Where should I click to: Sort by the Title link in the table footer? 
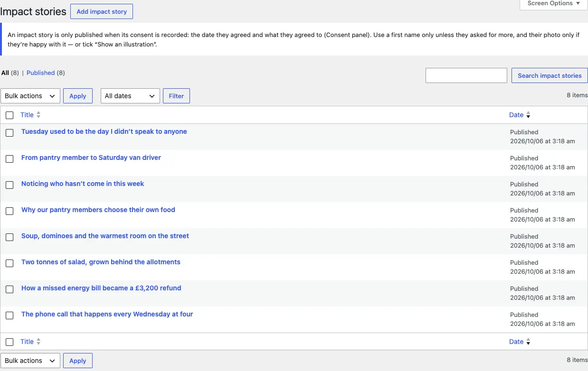(27, 342)
